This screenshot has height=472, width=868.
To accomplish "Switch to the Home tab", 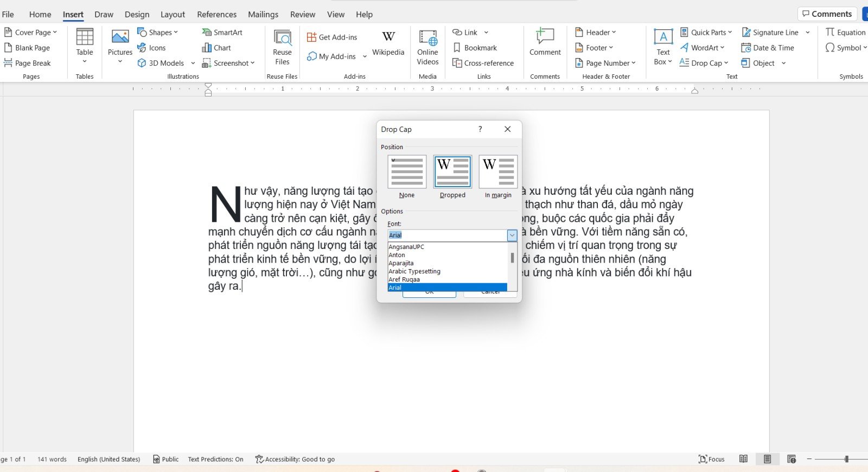I will point(40,15).
